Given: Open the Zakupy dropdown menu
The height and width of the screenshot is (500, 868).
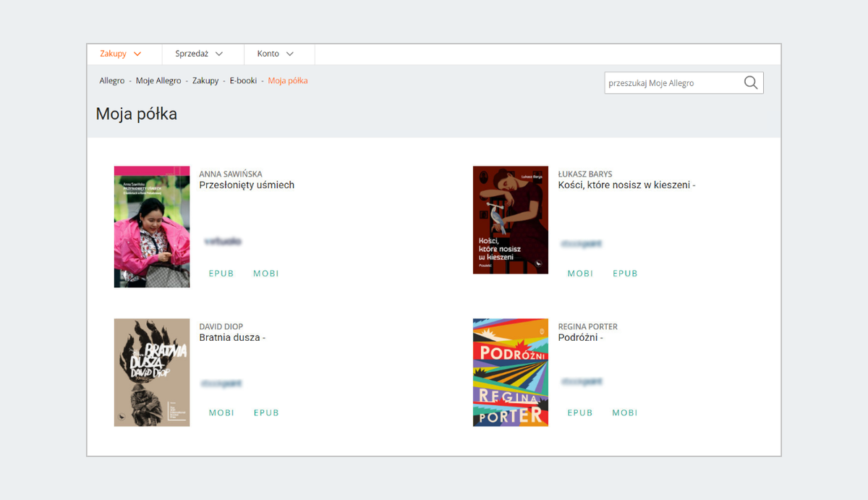Looking at the screenshot, I should click(121, 54).
